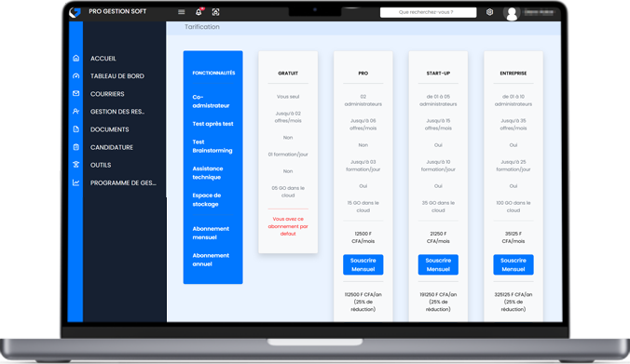630x364 pixels.
Task: Go to Accueil in sidebar
Action: pos(103,59)
